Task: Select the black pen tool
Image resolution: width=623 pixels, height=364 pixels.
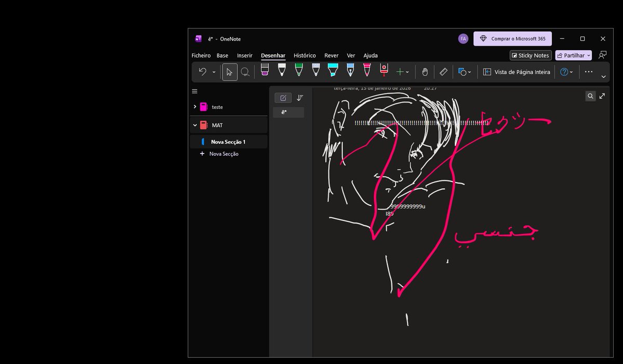Action: point(281,70)
